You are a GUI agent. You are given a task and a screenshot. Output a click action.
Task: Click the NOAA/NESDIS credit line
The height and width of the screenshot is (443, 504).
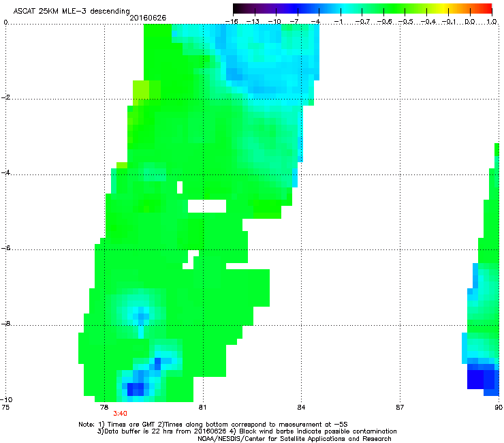[294, 439]
